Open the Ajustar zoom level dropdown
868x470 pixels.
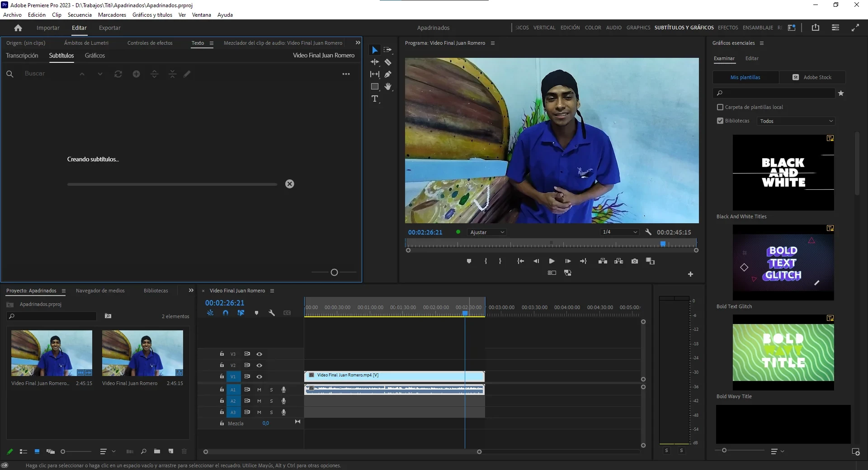pos(487,232)
